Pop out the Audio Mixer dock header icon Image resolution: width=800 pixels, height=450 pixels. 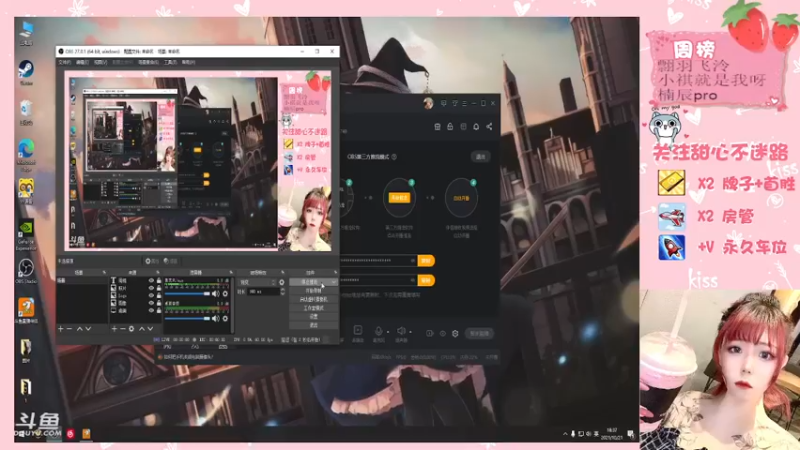(x=231, y=272)
